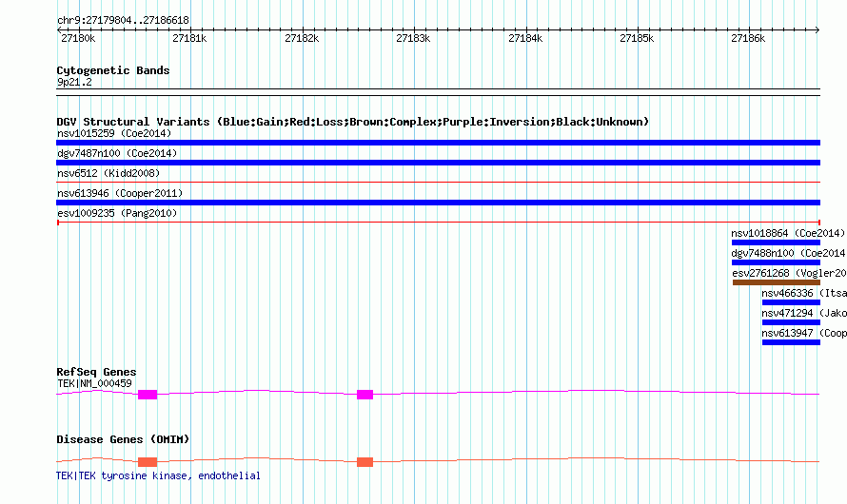Select the second magenta TEK exon block
The image size is (847, 504).
click(364, 395)
